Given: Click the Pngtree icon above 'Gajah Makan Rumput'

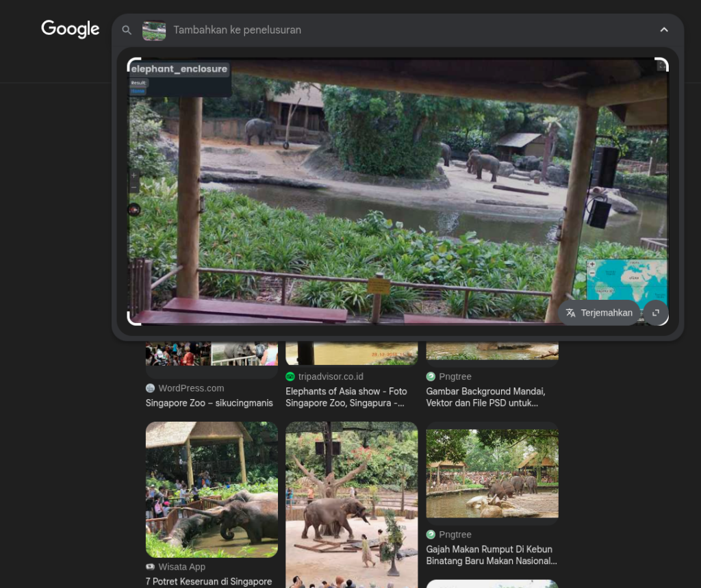Looking at the screenshot, I should tap(431, 535).
